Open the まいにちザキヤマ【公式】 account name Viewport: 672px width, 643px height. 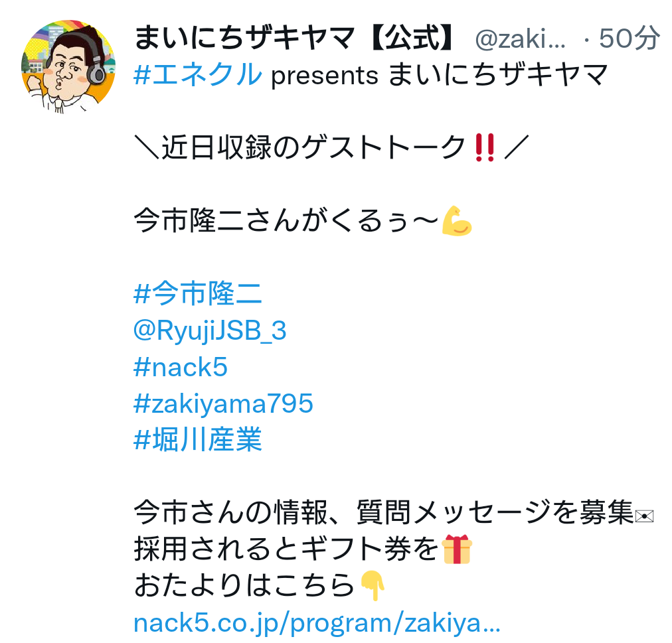click(x=295, y=38)
